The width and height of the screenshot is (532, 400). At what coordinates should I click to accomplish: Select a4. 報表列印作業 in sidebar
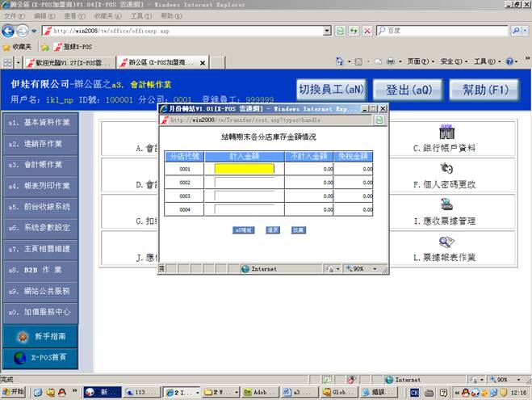pyautogui.click(x=40, y=185)
